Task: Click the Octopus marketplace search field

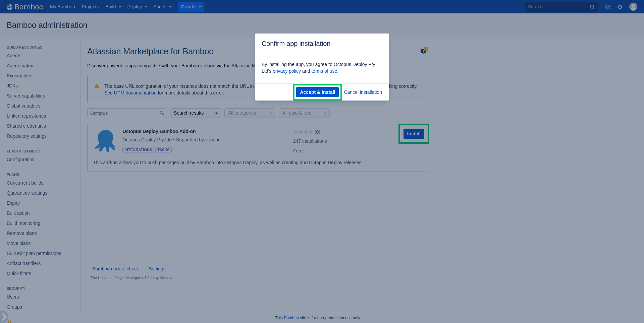Action: tap(127, 113)
